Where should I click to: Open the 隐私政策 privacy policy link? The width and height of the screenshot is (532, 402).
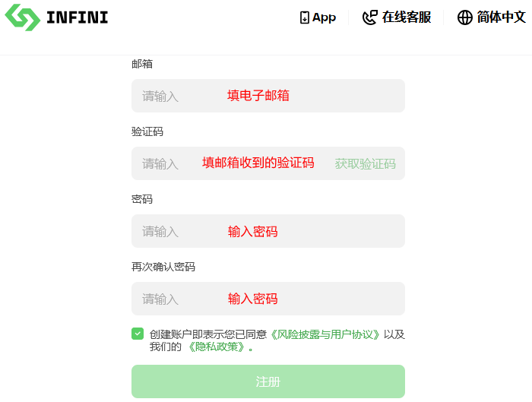(216, 347)
